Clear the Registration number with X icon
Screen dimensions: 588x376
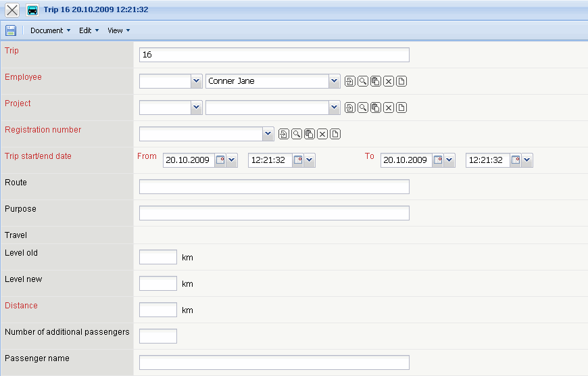pos(322,135)
